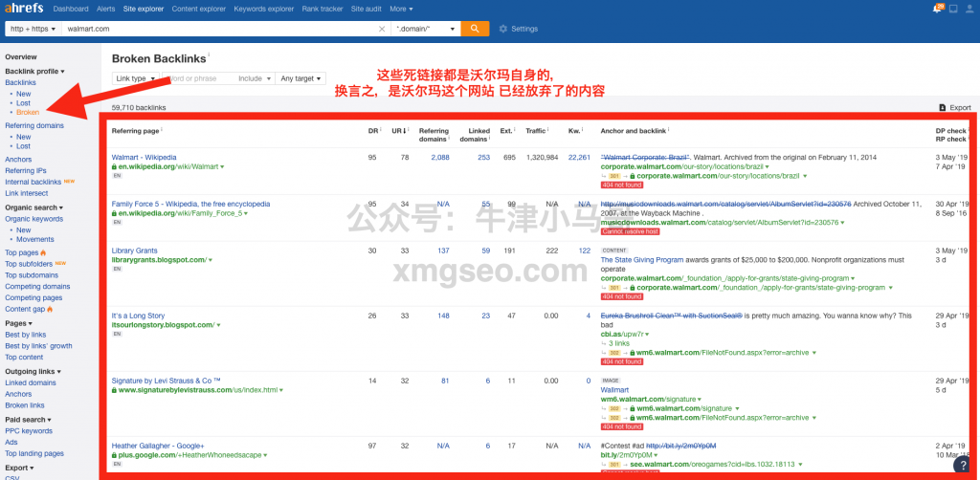This screenshot has width=980, height=480.
Task: Open Heather Gallagher - Google+ referring page
Action: 158,446
